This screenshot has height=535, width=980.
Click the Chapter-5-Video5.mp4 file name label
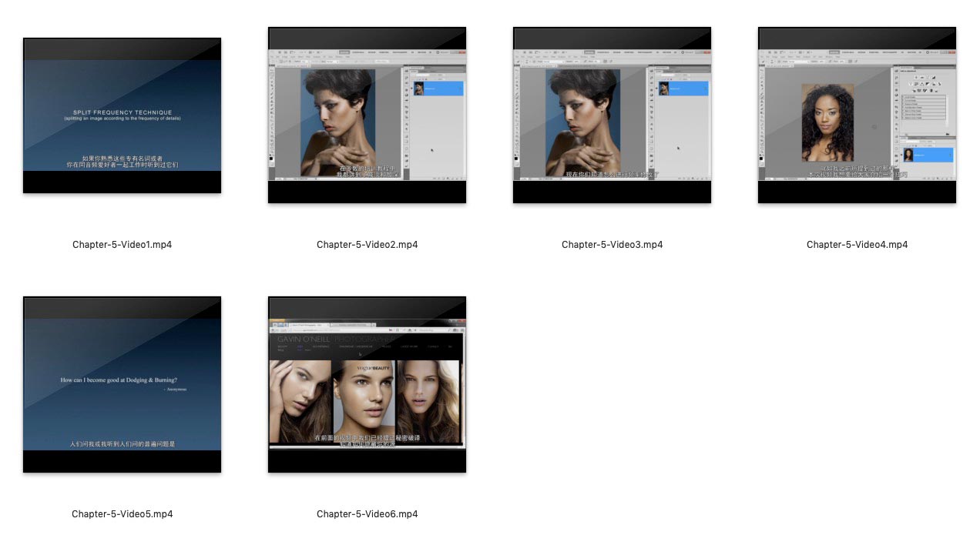click(122, 513)
